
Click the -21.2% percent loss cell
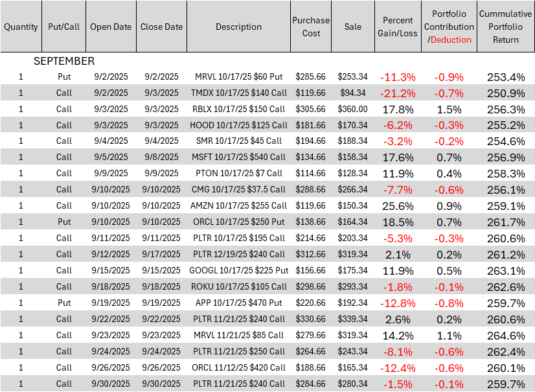[398, 93]
